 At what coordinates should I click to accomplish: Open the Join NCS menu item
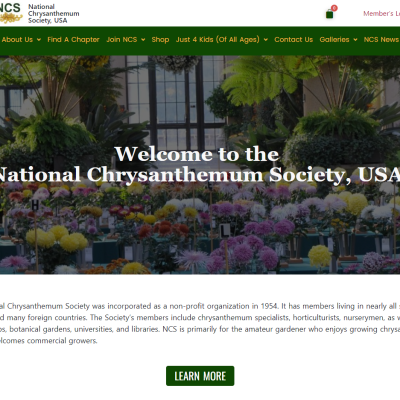[x=122, y=40]
